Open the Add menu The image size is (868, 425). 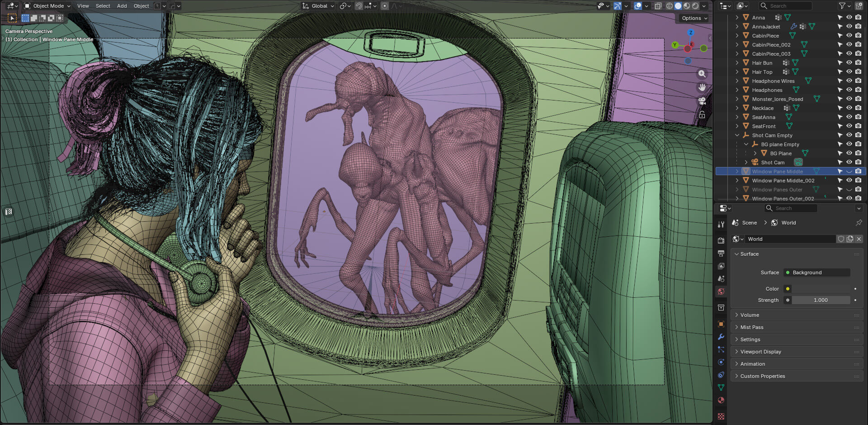click(x=122, y=6)
